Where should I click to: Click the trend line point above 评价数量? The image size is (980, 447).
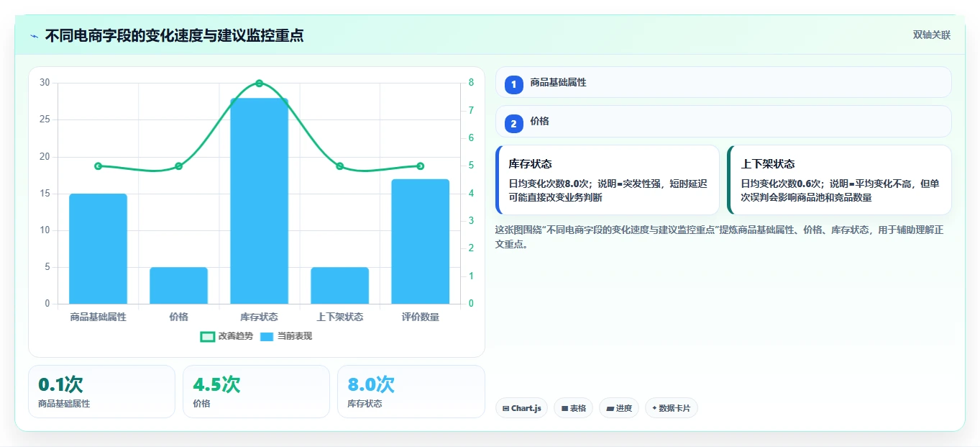(x=421, y=166)
